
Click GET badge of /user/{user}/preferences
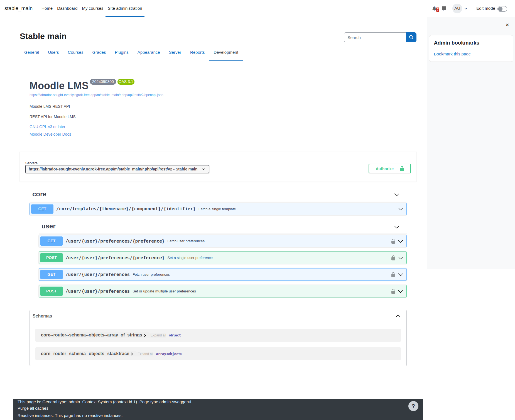(51, 274)
